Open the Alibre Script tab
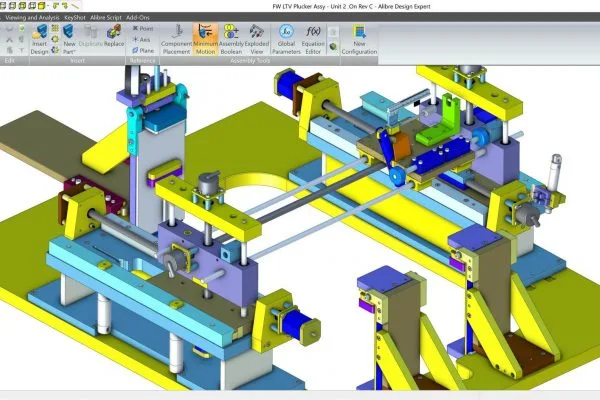This screenshot has height=400, width=600. click(x=106, y=18)
